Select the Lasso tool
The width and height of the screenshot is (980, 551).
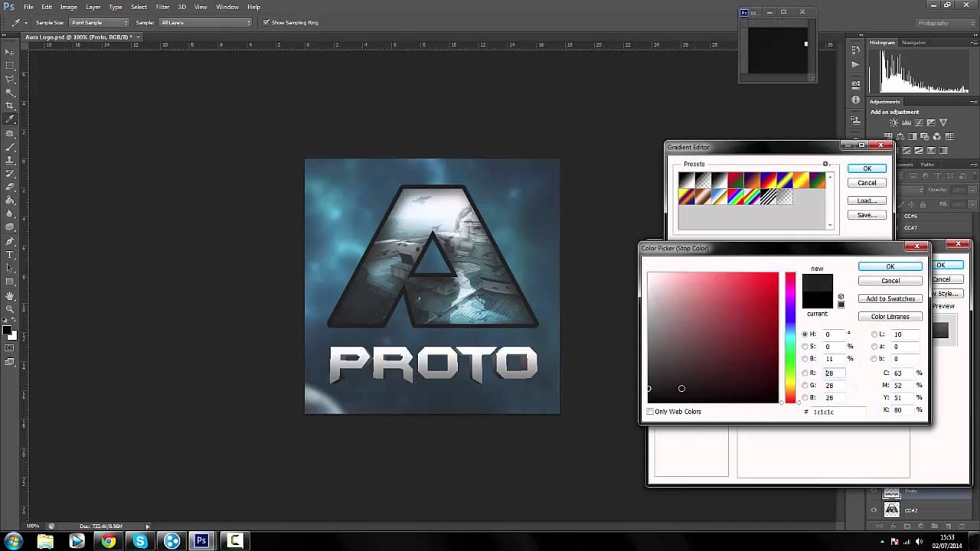tap(10, 79)
